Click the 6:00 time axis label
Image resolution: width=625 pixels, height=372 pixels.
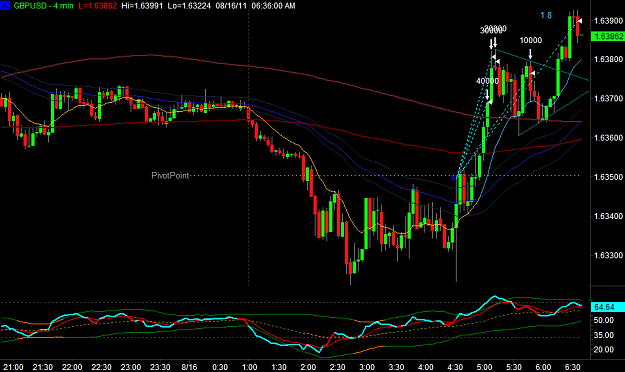tap(543, 367)
